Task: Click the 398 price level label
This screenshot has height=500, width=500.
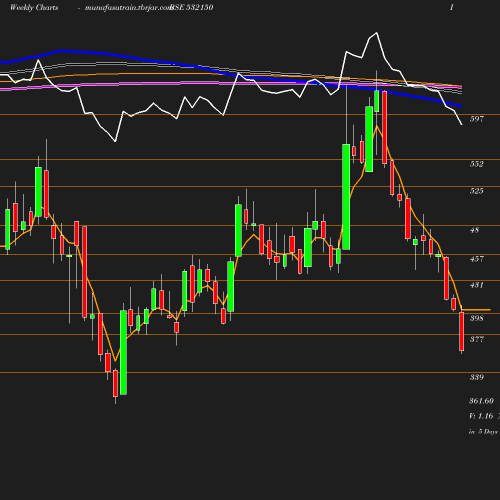Action: (476, 318)
